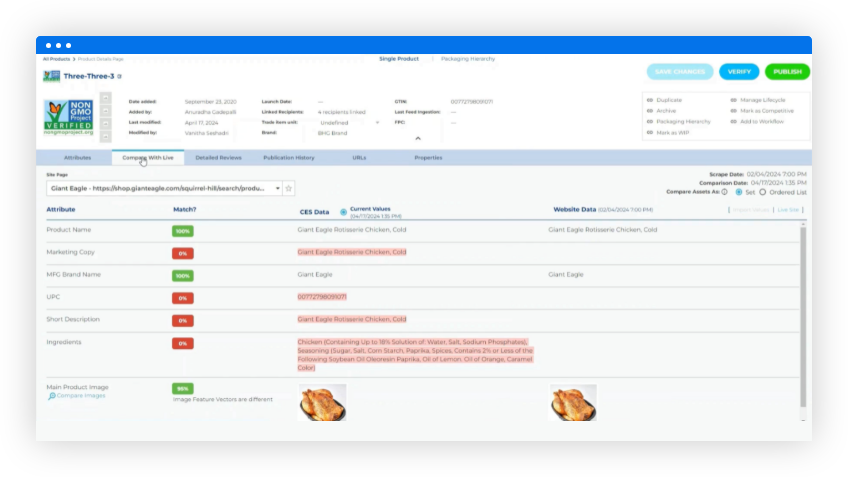Click the Mark as WIP action text

click(x=673, y=132)
